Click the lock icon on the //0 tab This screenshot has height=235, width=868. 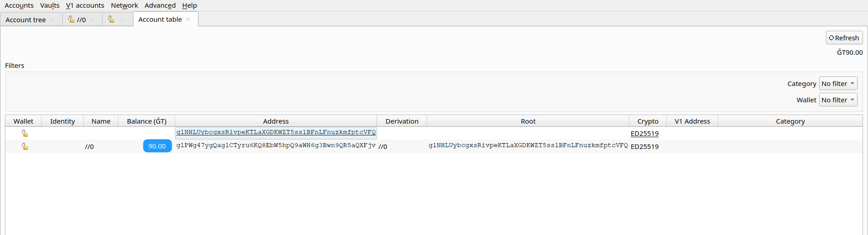(x=71, y=19)
